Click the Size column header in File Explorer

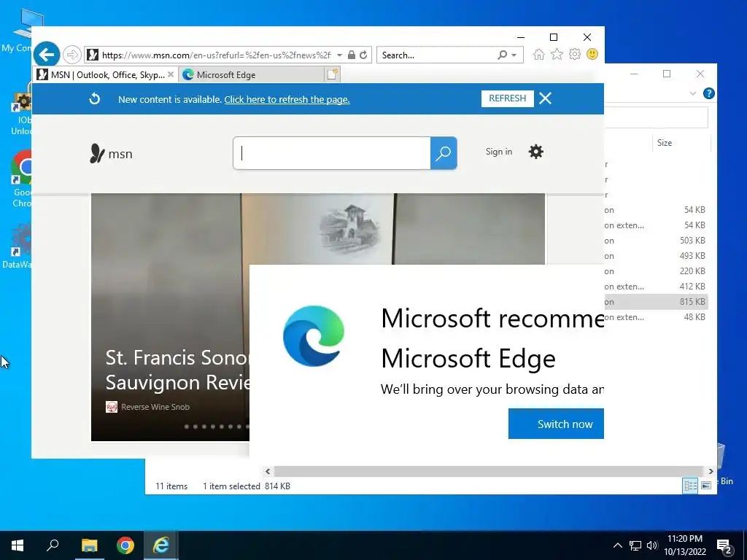click(x=681, y=143)
